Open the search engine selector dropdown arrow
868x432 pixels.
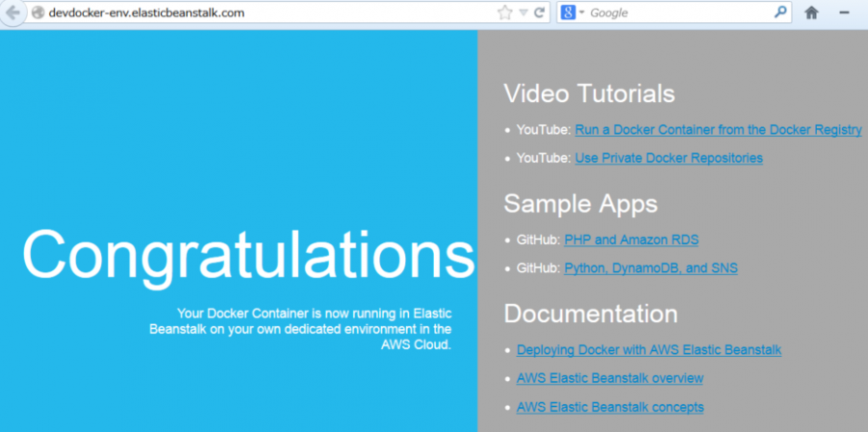(x=582, y=13)
